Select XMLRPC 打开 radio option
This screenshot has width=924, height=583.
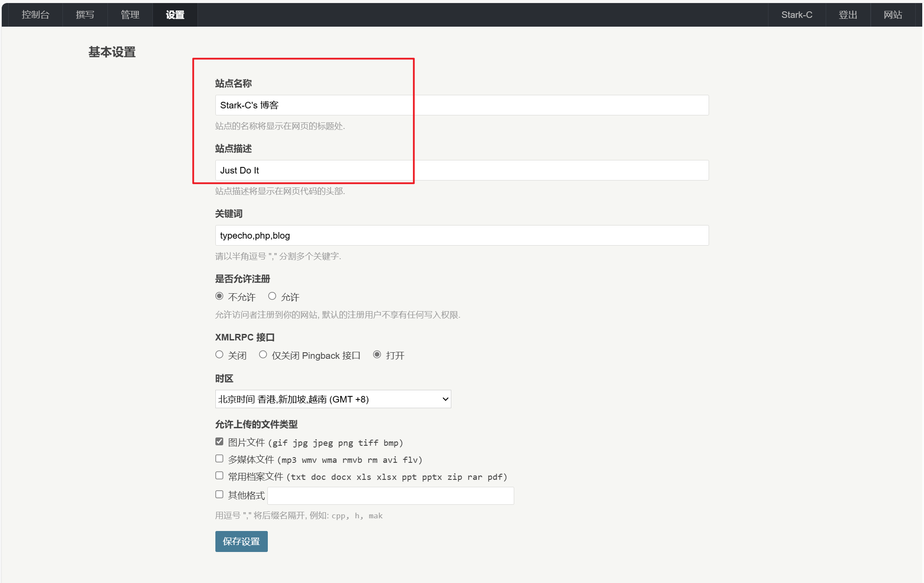pyautogui.click(x=377, y=355)
